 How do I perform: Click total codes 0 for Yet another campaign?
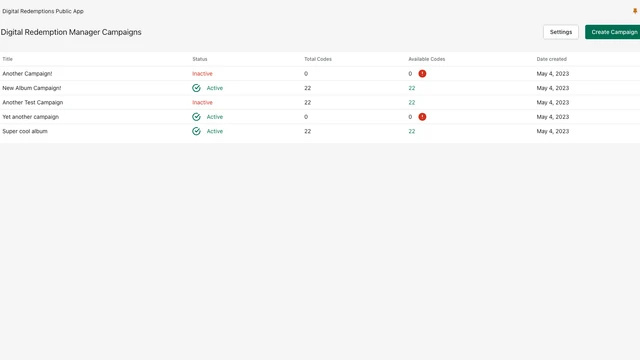coord(306,117)
